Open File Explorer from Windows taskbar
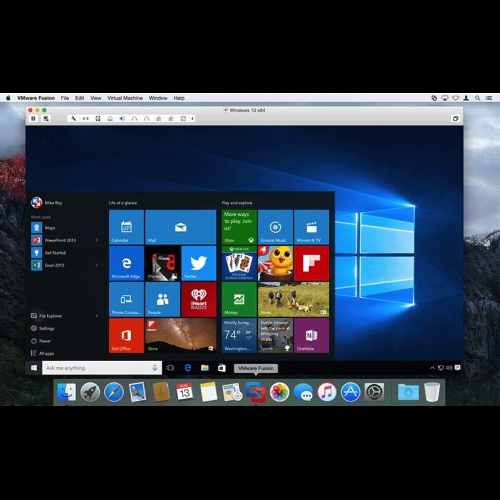500x500 pixels. [205, 368]
